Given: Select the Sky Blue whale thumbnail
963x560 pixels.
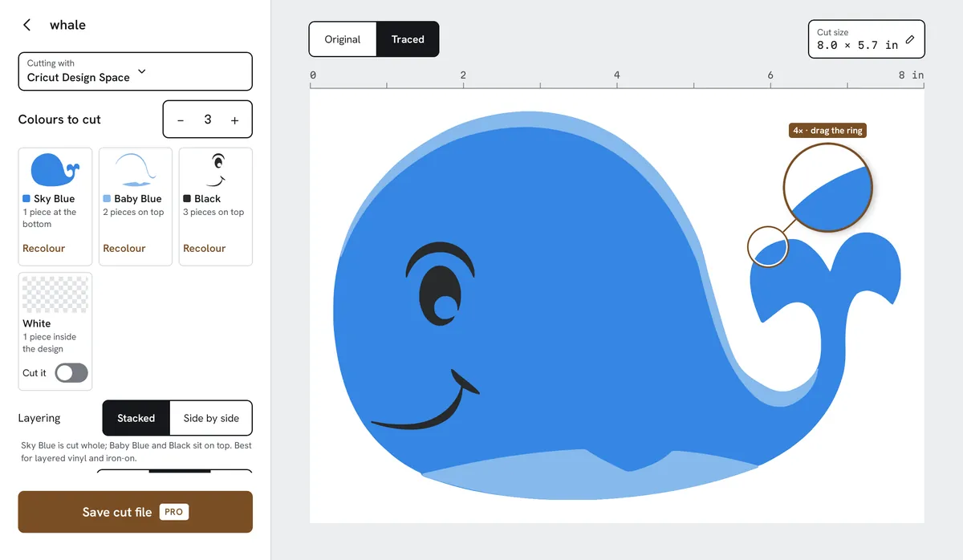Looking at the screenshot, I should pos(55,169).
